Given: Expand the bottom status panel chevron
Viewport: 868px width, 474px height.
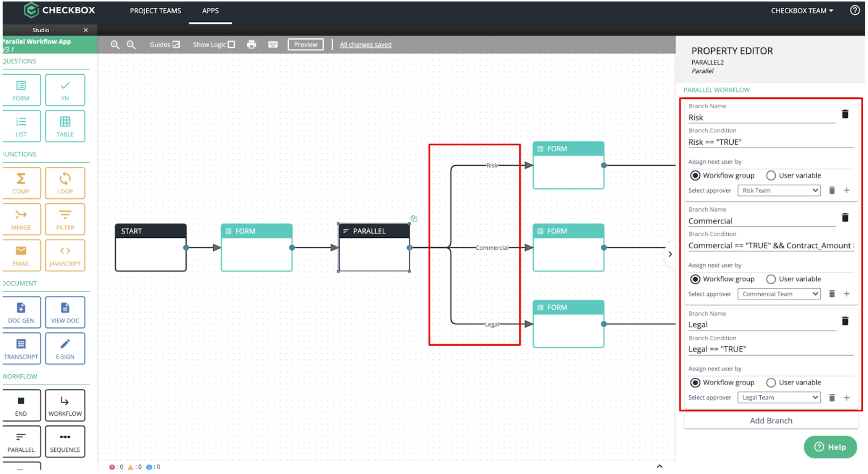Looking at the screenshot, I should point(660,466).
